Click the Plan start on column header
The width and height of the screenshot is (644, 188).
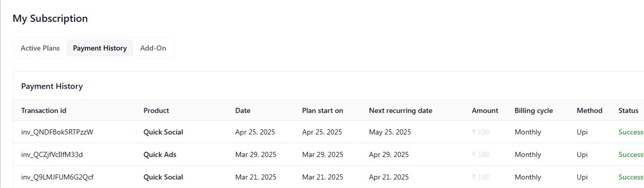(x=322, y=111)
